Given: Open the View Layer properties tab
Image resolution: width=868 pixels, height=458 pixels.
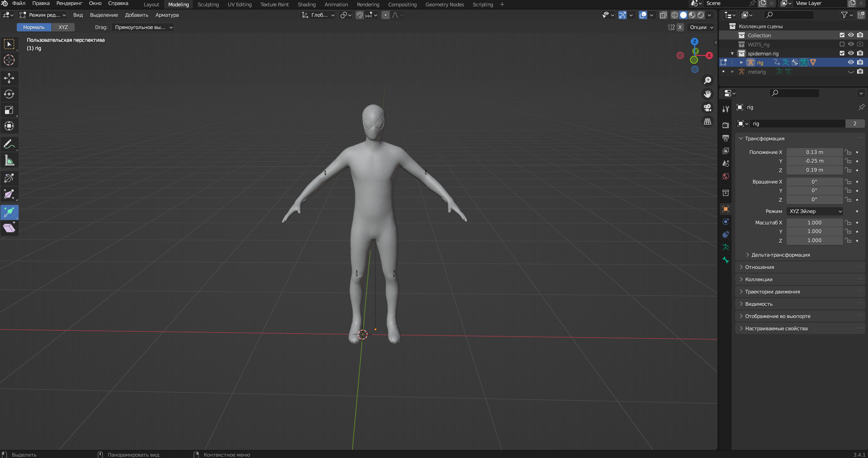Looking at the screenshot, I should (x=726, y=150).
